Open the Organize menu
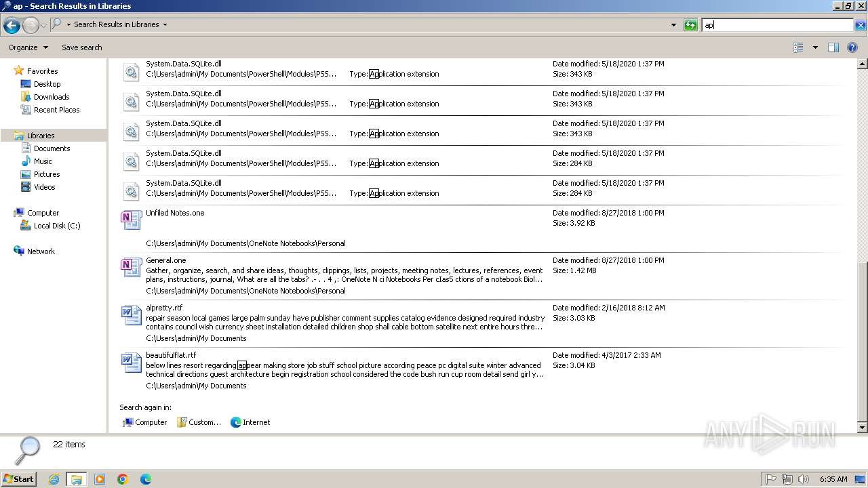 point(28,47)
